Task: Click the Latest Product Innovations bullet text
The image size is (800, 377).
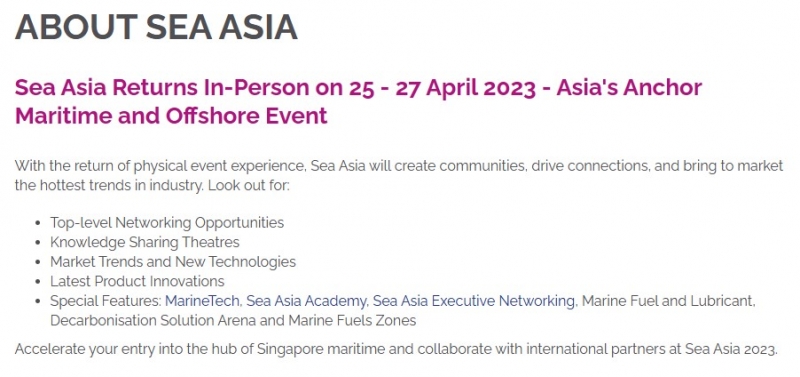Action: pos(137,281)
